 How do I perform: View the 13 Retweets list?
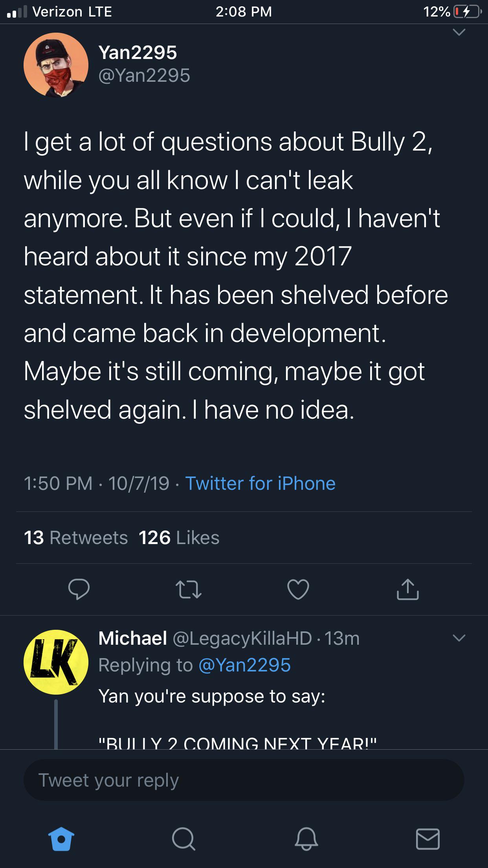[x=76, y=537]
